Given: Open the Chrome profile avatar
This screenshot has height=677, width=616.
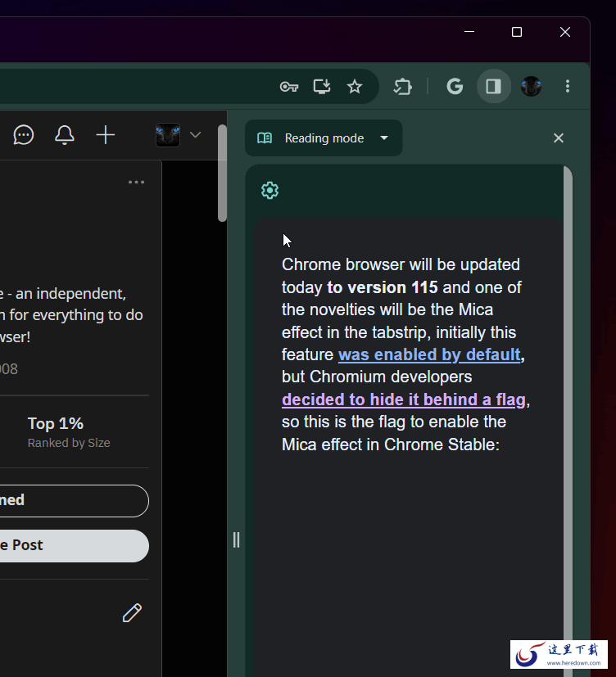Looking at the screenshot, I should pos(531,86).
